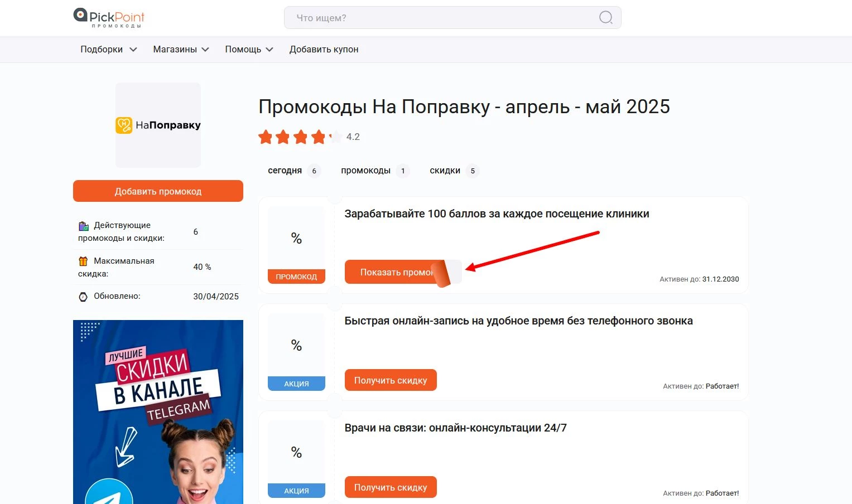This screenshot has height=504, width=852.
Task: Click the Показать промокод button
Action: tap(403, 272)
